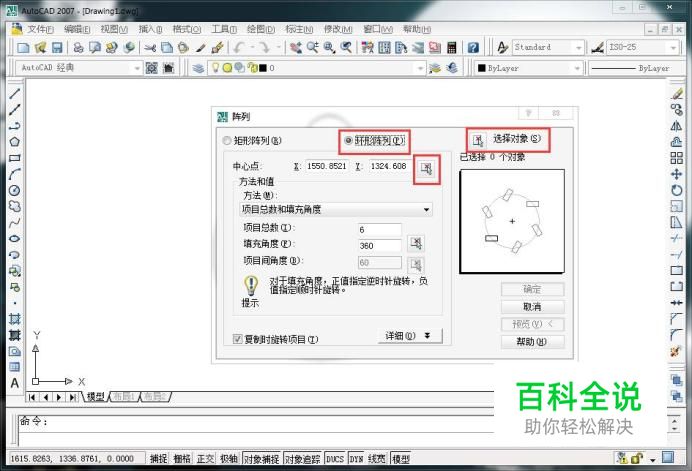Switch to the Model (模型) tab
This screenshot has width=692, height=471.
[x=96, y=396]
